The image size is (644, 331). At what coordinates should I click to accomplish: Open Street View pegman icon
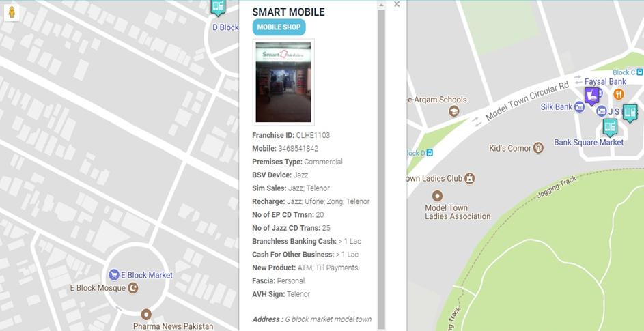tap(12, 12)
